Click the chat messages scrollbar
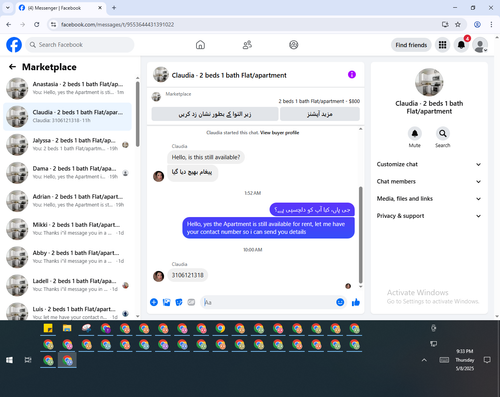 [x=360, y=235]
